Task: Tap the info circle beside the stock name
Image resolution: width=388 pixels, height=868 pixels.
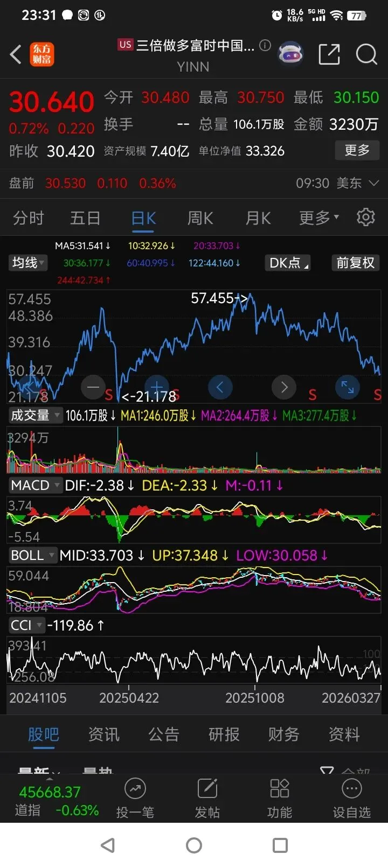Action: click(265, 46)
